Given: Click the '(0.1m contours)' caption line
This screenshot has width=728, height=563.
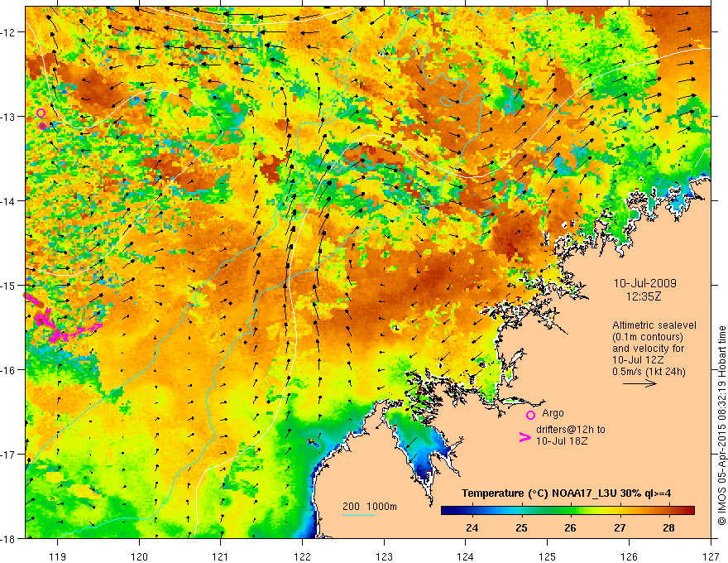Looking at the screenshot, I should (648, 337).
